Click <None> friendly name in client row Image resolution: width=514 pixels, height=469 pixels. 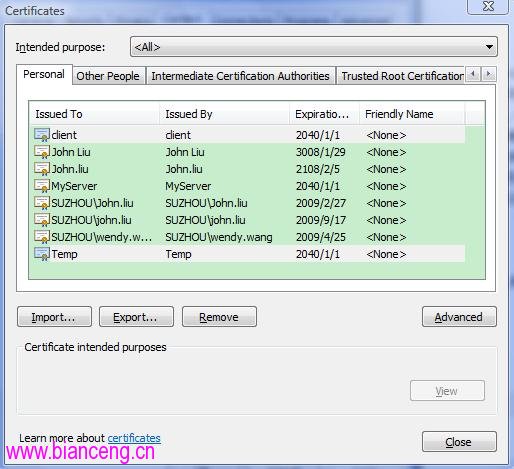coord(386,135)
